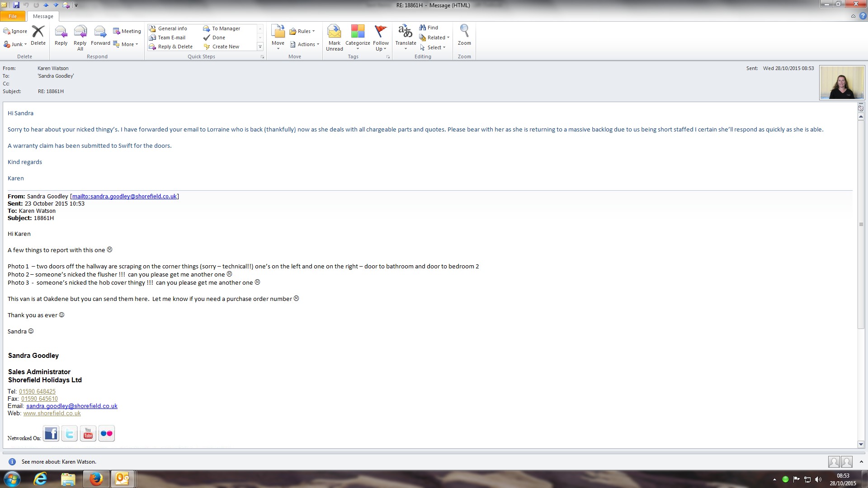Viewport: 868px width, 488px height.
Task: Open the File tab
Action: coord(13,16)
